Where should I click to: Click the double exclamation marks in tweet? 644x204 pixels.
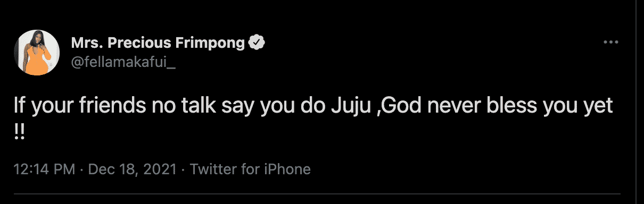pyautogui.click(x=19, y=131)
